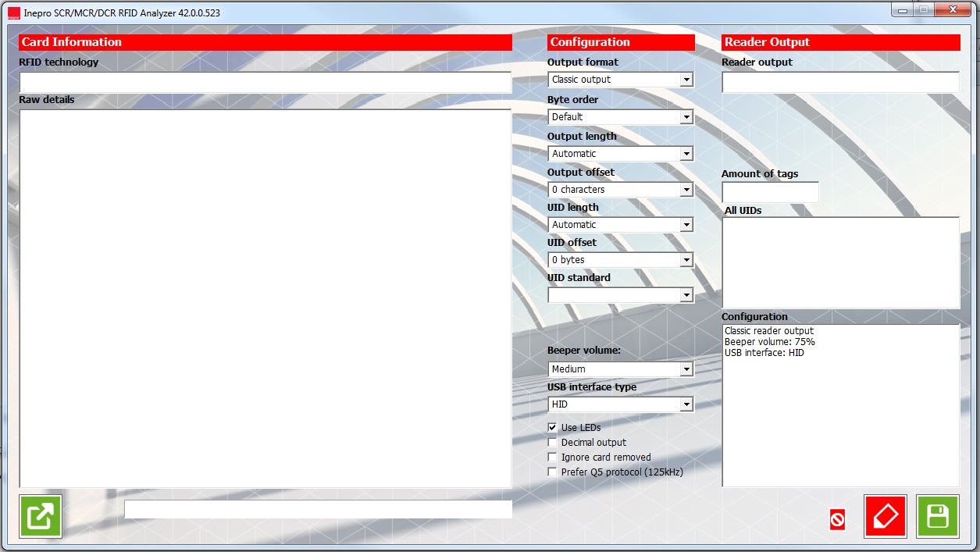
Task: Click inside the Reader output box
Action: click(839, 82)
